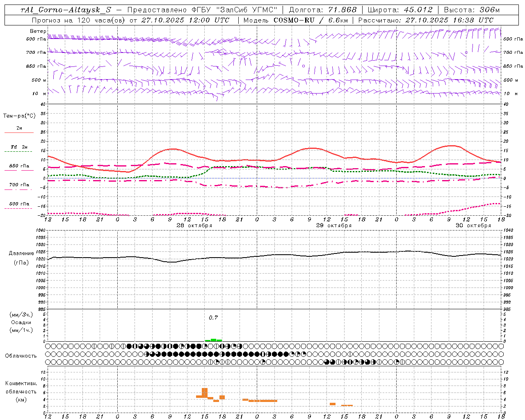The image size is (525, 420).
Task: Click the 28 октября date label
Action: tap(194, 226)
